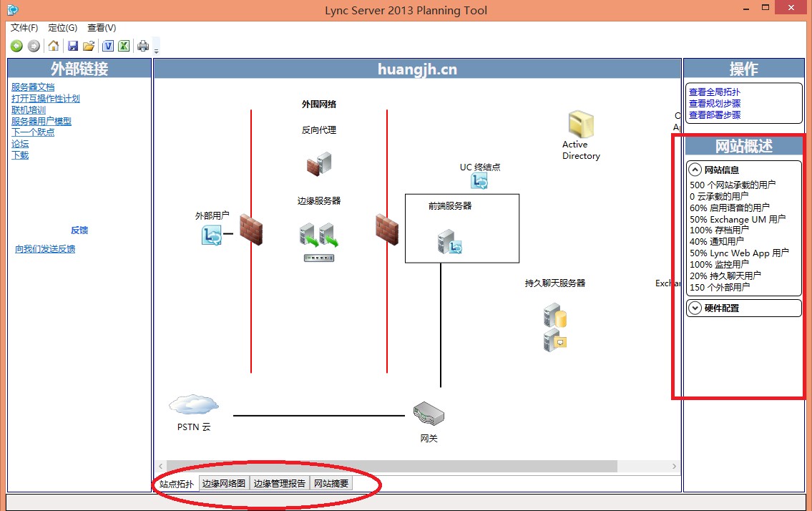
Task: Click the 150 个外部用户 entry
Action: 720,287
